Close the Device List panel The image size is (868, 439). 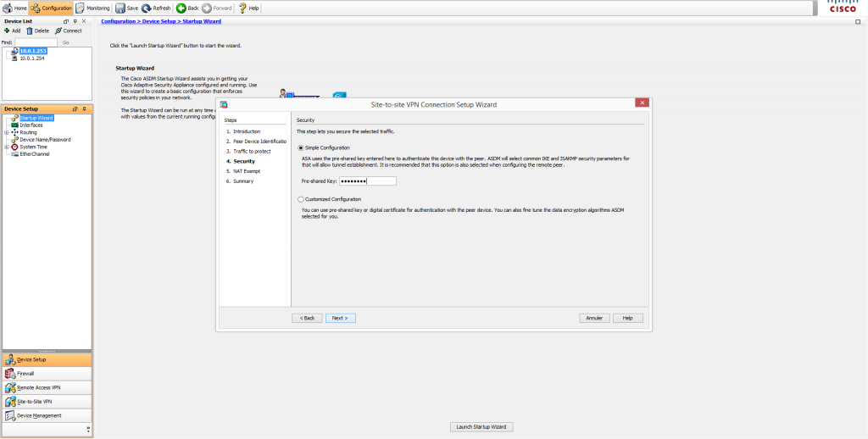tap(84, 21)
